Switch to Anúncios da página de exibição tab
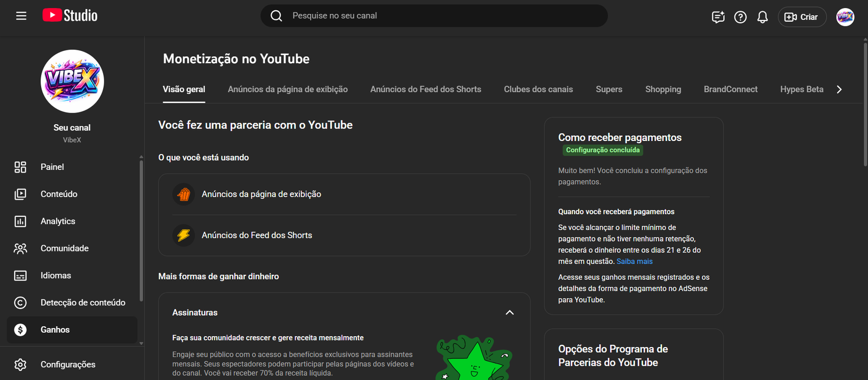 (x=288, y=89)
